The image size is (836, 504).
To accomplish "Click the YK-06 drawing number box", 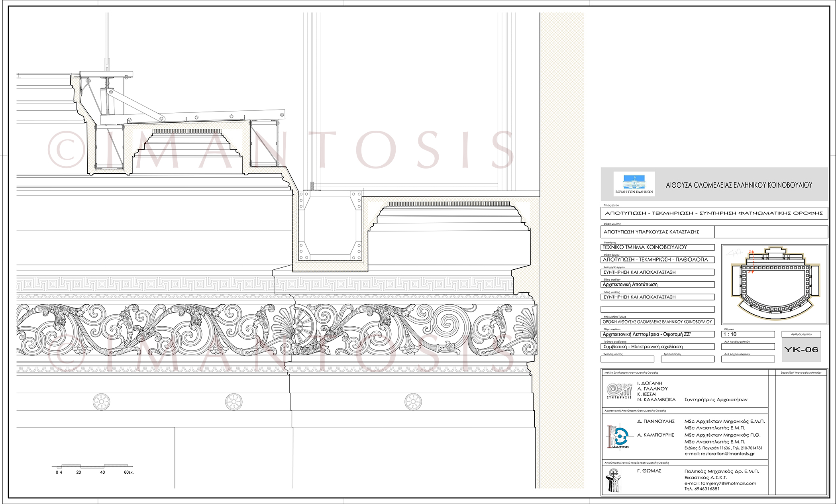I will coord(801,349).
